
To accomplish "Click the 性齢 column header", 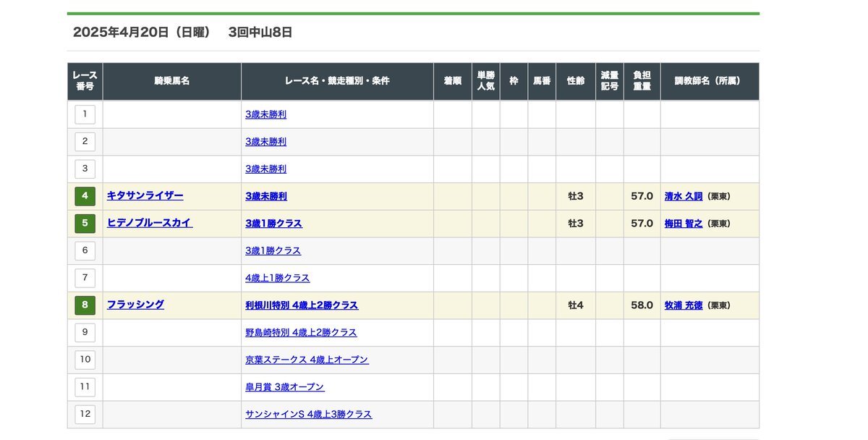I will tap(576, 81).
